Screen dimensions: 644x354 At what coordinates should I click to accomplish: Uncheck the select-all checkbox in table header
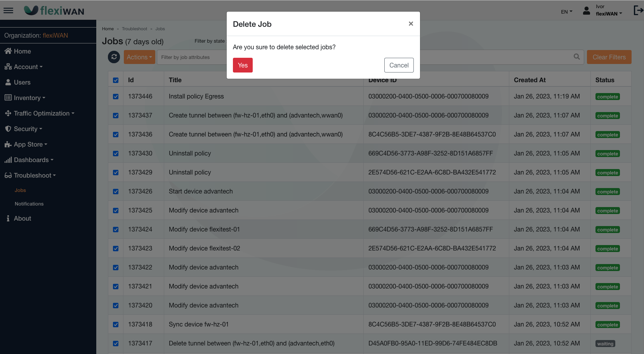[116, 80]
